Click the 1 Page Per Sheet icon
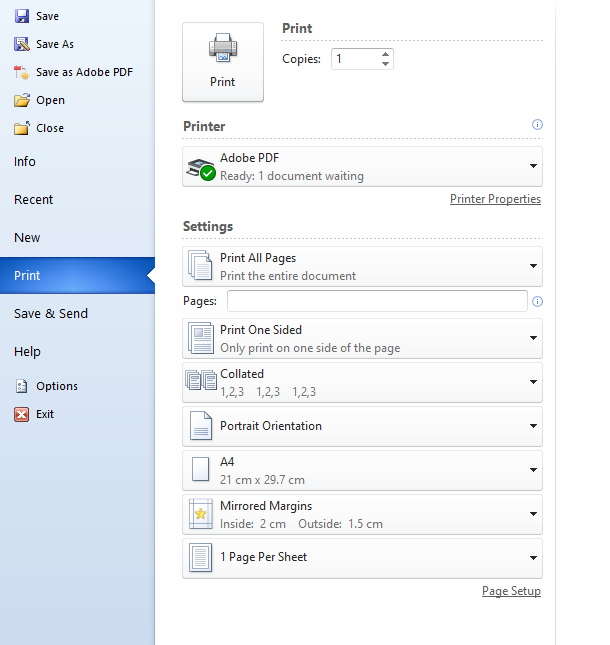The width and height of the screenshot is (610, 645). 200,557
